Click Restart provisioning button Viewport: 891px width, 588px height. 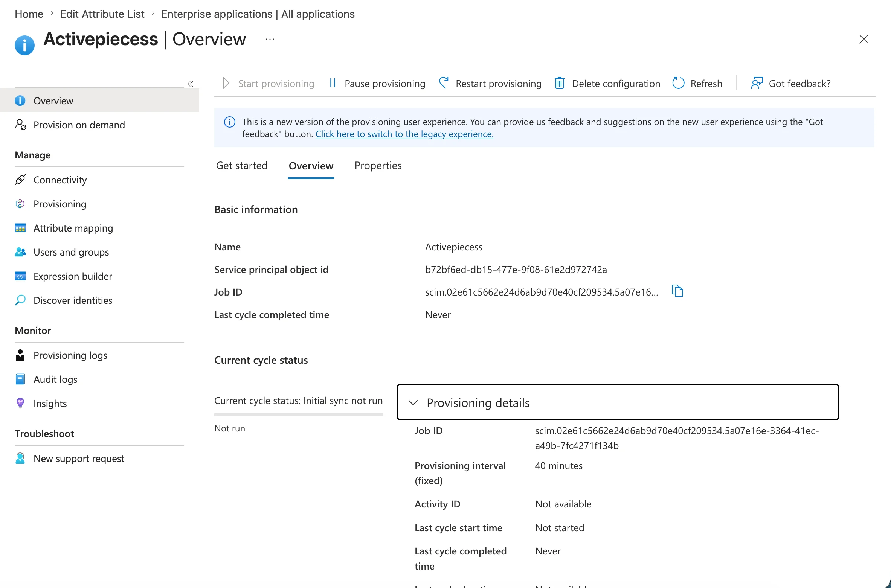(490, 83)
